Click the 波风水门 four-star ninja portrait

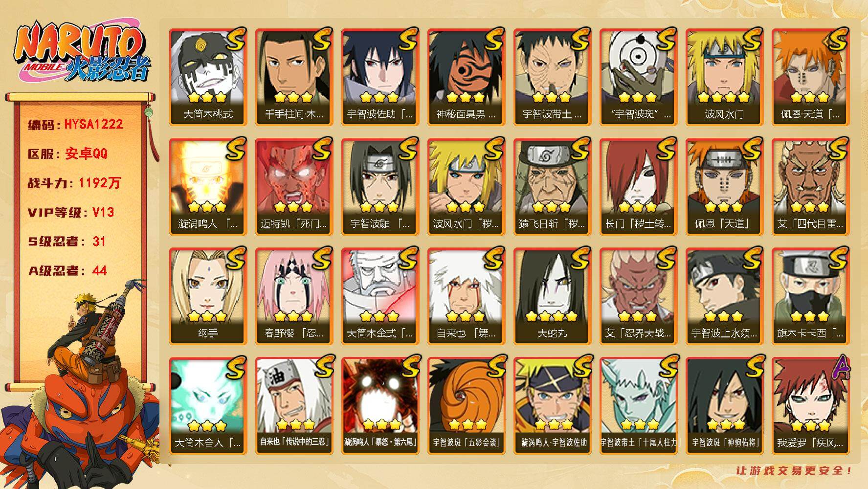click(x=724, y=77)
